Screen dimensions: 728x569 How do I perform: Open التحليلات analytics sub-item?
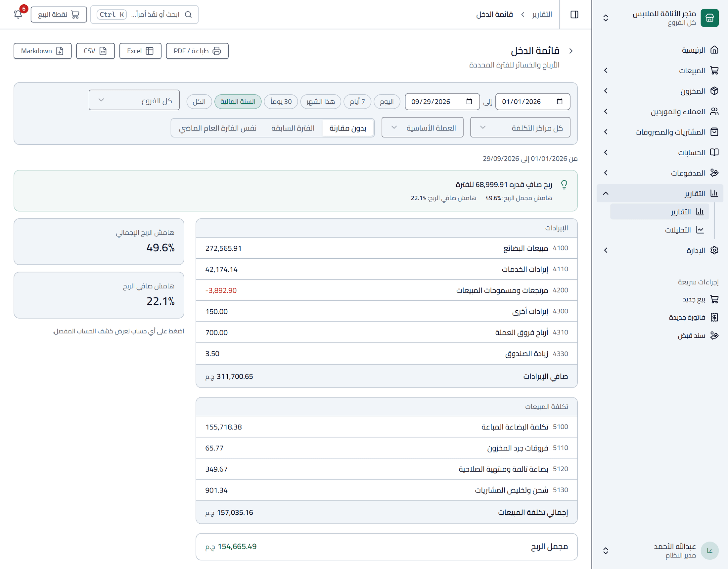click(x=659, y=230)
